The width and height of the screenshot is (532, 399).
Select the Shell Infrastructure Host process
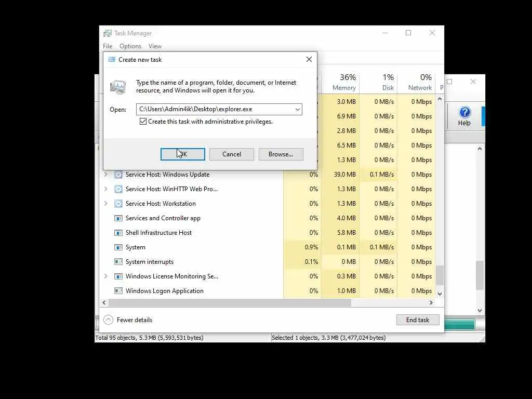[x=158, y=233]
